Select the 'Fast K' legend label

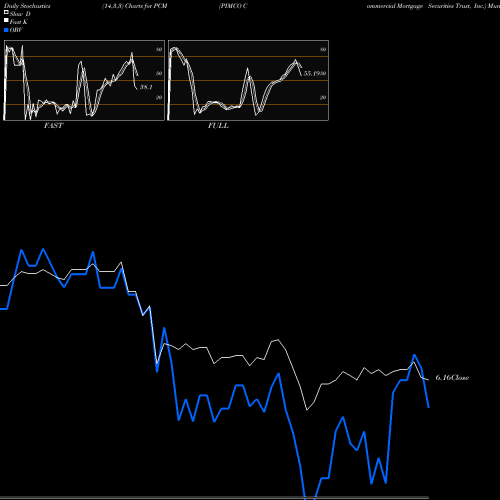19,22
